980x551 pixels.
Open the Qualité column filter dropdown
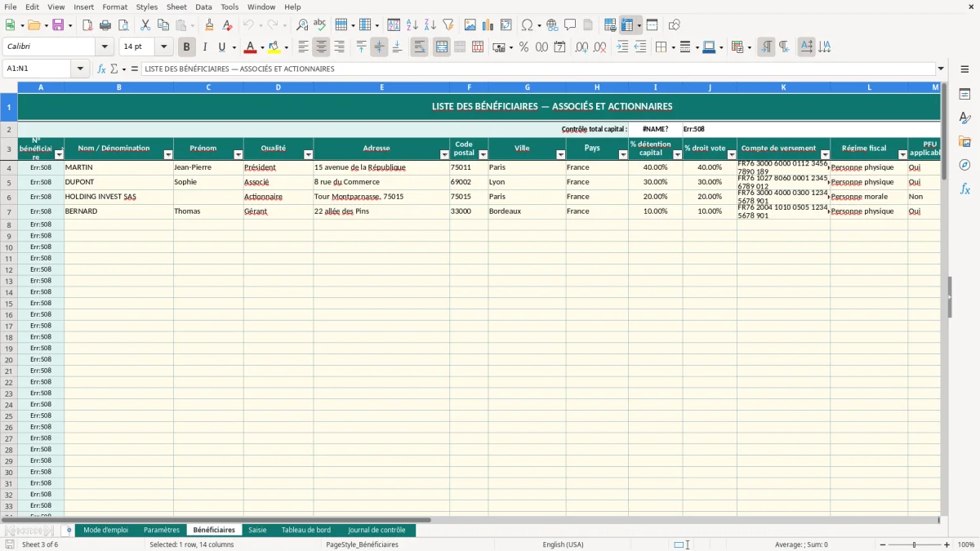308,154
